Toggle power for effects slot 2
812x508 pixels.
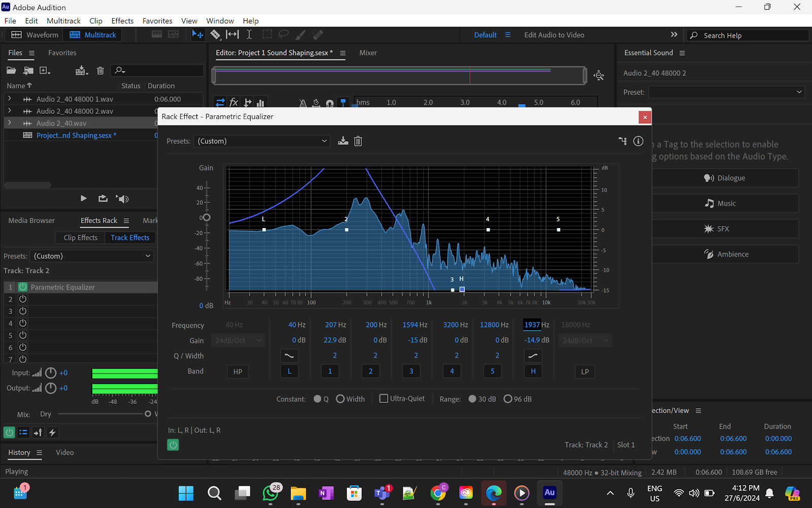point(23,299)
